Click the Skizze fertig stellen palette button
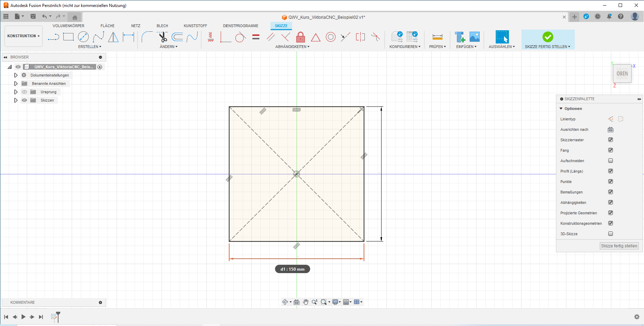The width and height of the screenshot is (644, 326). tap(619, 246)
